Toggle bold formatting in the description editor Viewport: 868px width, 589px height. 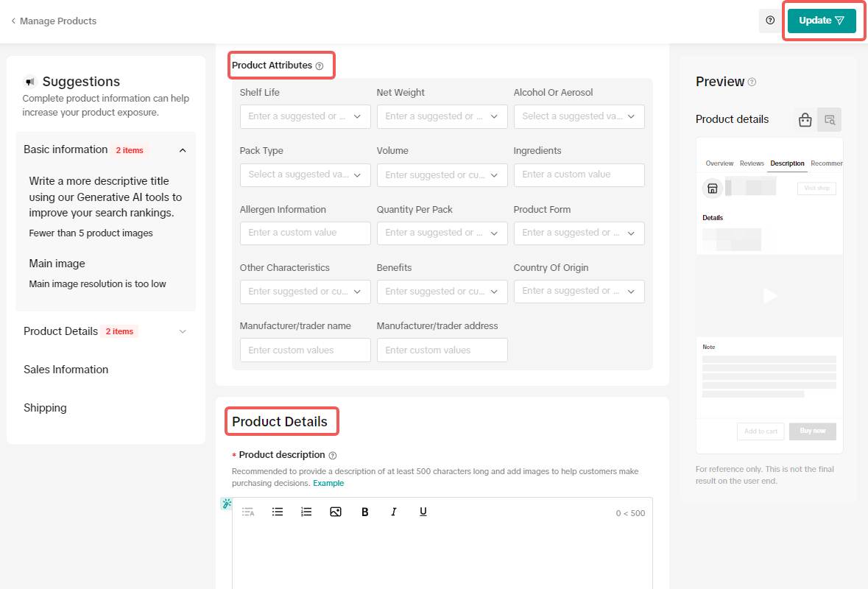(364, 512)
